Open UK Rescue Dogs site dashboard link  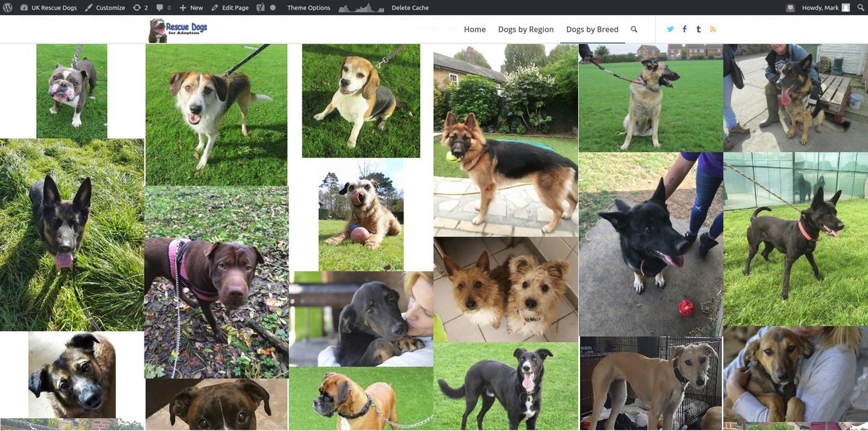click(x=48, y=7)
